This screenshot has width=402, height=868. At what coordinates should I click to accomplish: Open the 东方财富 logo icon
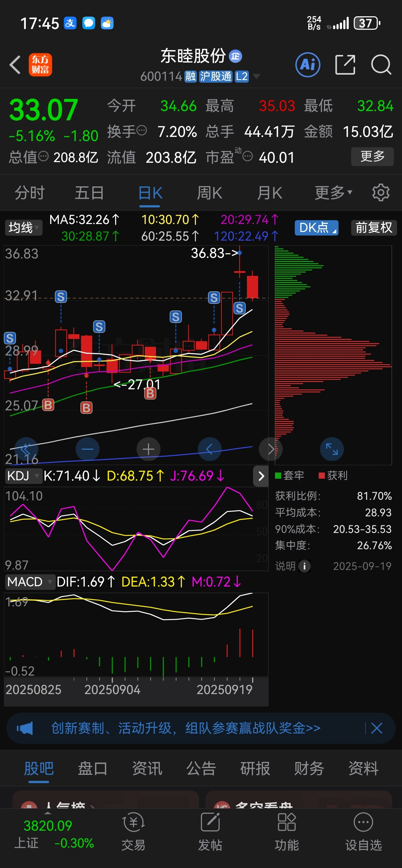[x=40, y=64]
